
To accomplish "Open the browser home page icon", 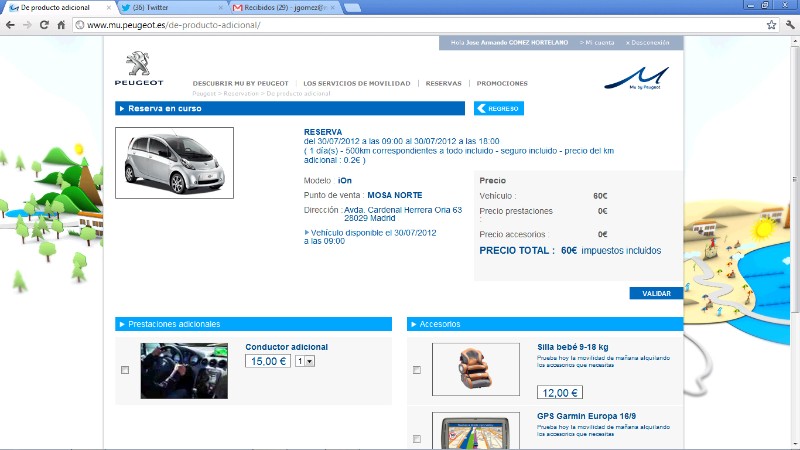I will pyautogui.click(x=61, y=24).
